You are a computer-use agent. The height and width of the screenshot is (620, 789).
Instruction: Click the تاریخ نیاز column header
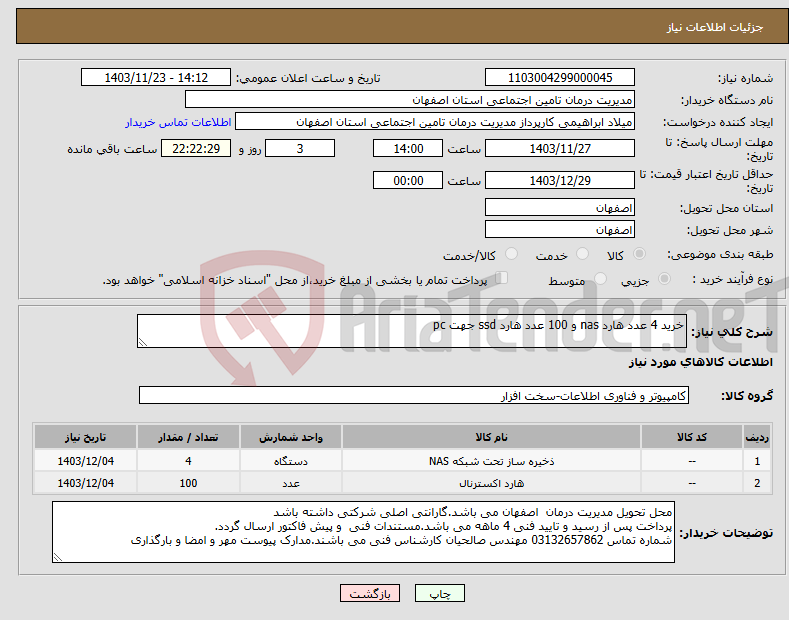tap(85, 437)
